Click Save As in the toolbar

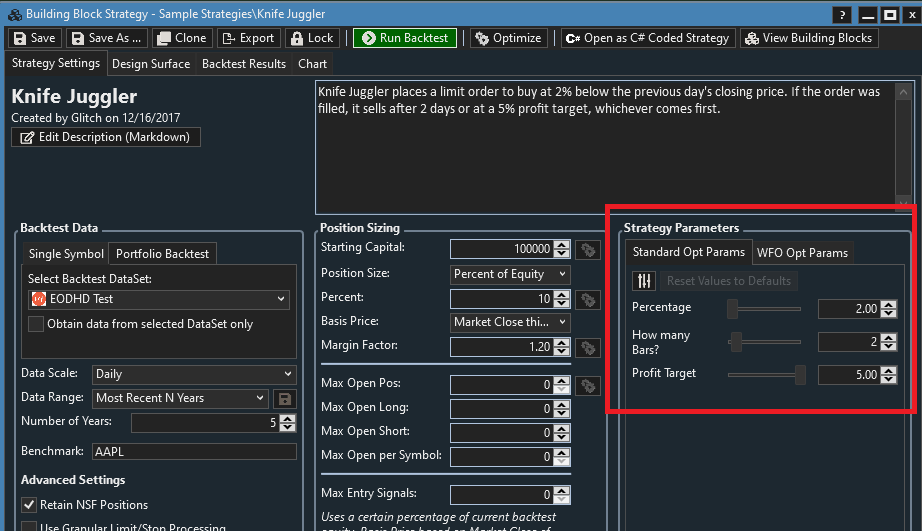pos(105,38)
